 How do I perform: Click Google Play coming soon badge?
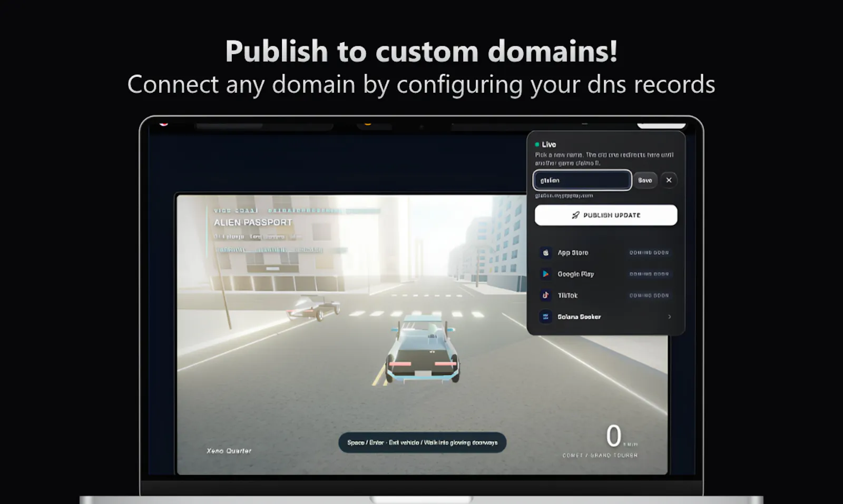point(649,274)
